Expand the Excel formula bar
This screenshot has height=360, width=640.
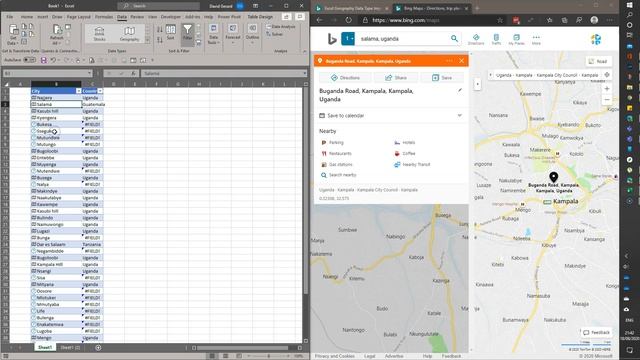(304, 73)
